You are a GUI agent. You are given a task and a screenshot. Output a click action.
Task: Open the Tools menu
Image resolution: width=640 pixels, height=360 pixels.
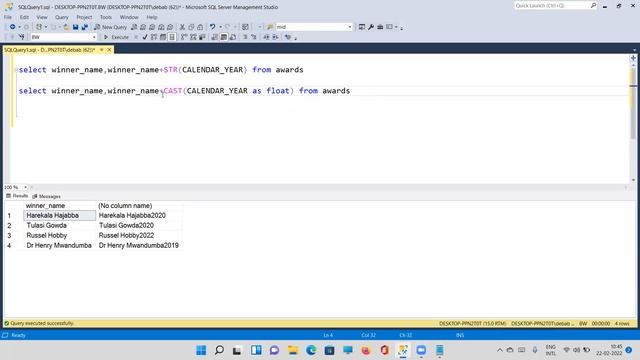106,17
